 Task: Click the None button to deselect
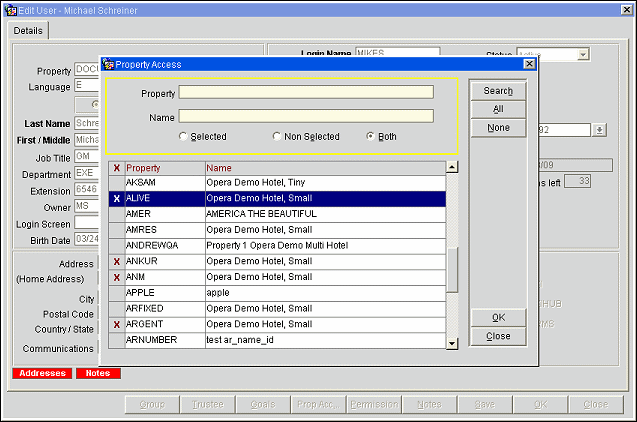pyautogui.click(x=497, y=128)
